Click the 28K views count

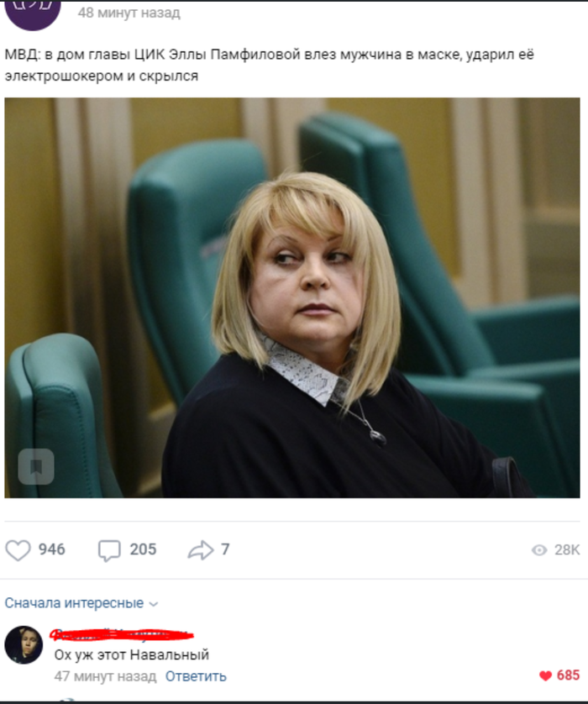[x=567, y=550]
